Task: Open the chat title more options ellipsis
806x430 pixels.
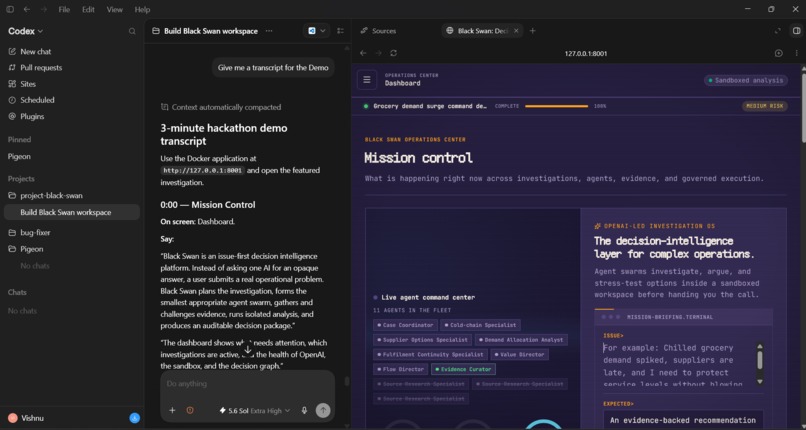Action: pos(269,31)
